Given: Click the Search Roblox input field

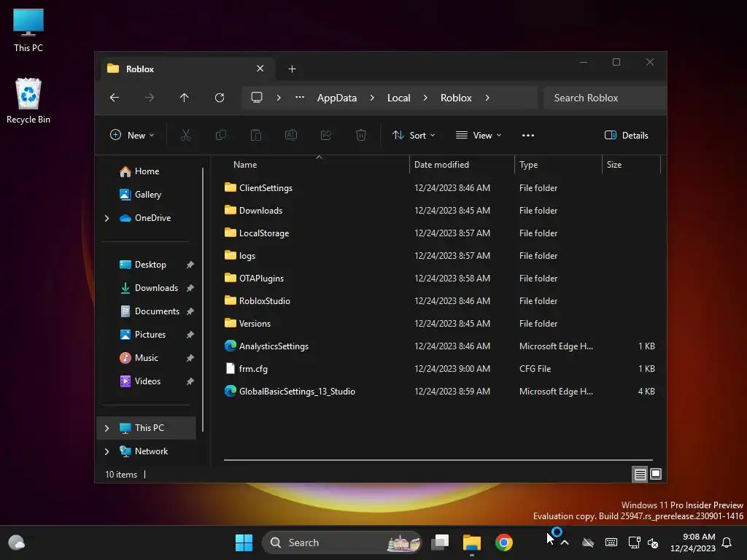Looking at the screenshot, I should pyautogui.click(x=605, y=98).
